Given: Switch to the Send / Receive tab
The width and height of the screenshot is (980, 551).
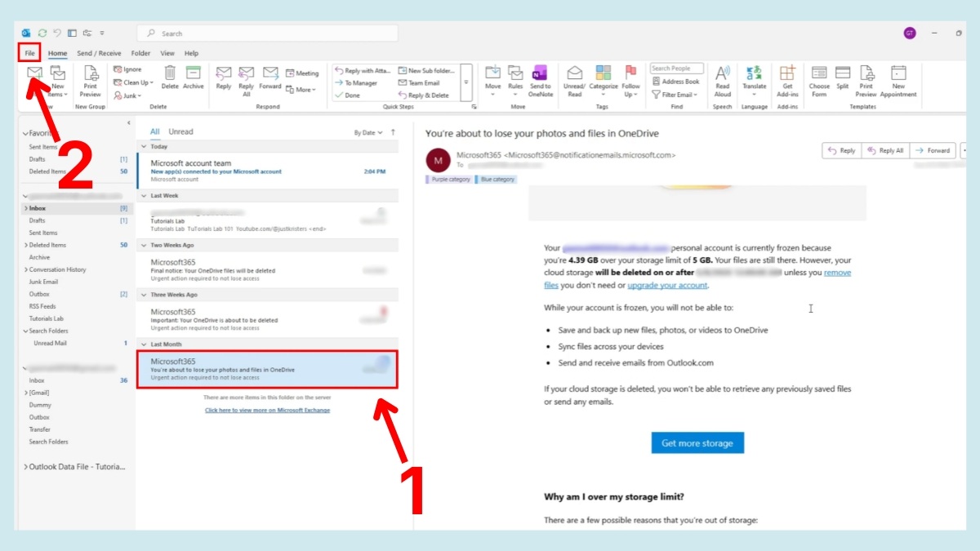Looking at the screenshot, I should [x=99, y=53].
